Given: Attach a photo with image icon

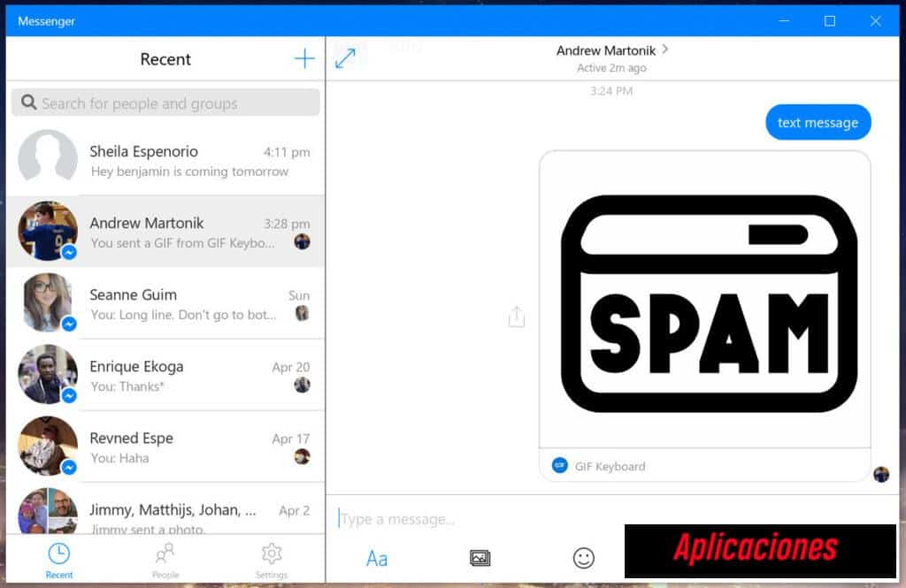Looking at the screenshot, I should (x=480, y=558).
